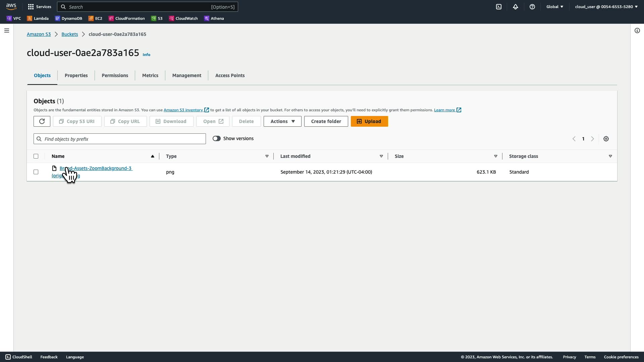Click the Find objects by prefix field

(x=120, y=139)
